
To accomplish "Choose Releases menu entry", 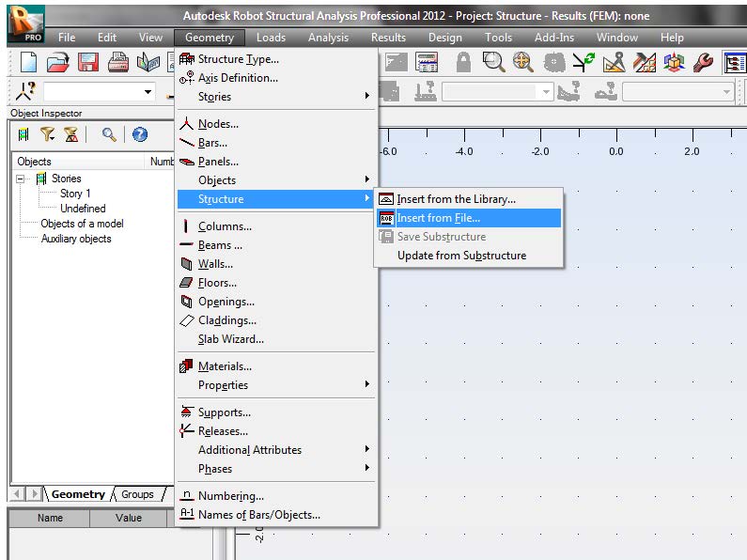I will coord(276,431).
